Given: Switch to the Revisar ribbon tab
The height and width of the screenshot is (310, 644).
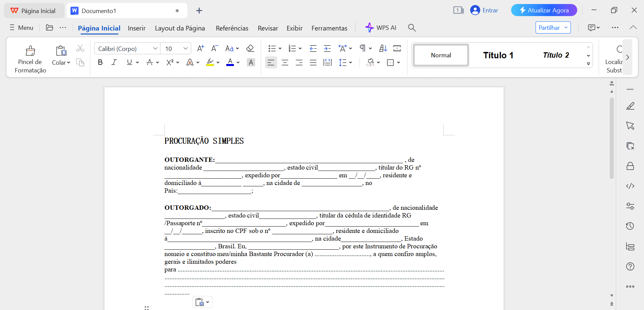Looking at the screenshot, I should coord(267,28).
